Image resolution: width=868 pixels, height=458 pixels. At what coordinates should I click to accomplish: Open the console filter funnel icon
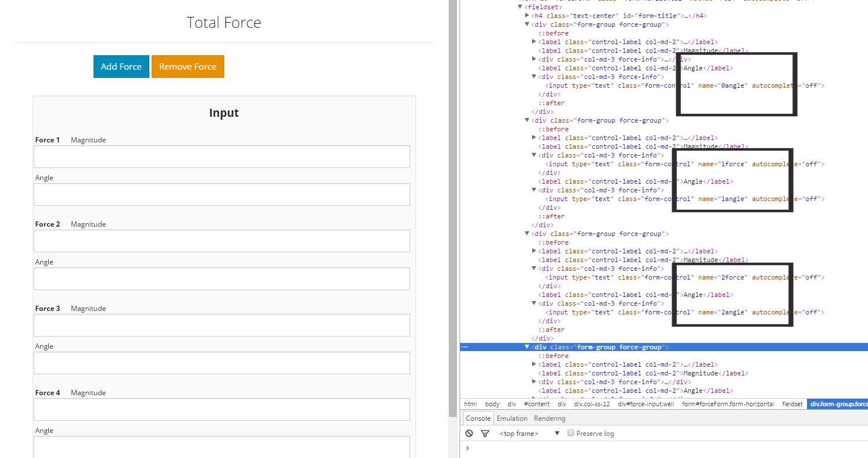click(x=485, y=433)
